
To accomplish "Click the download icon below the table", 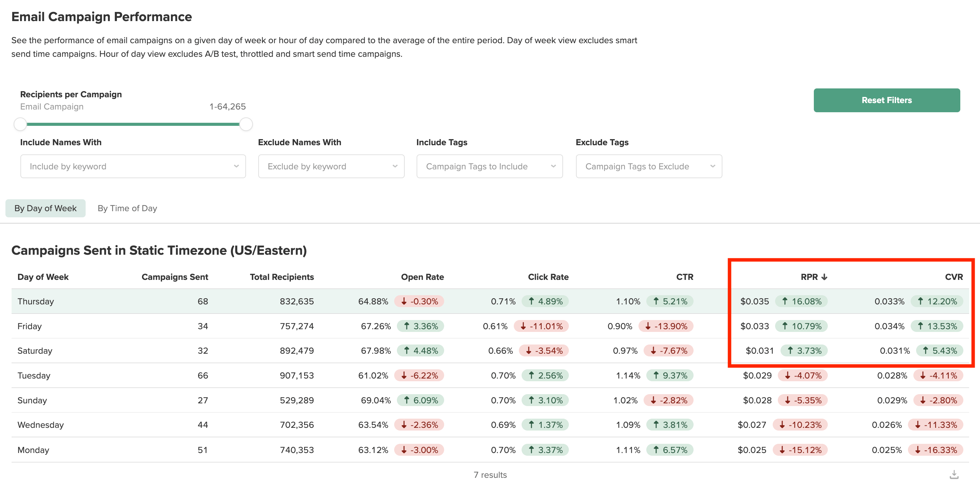I will click(x=954, y=474).
